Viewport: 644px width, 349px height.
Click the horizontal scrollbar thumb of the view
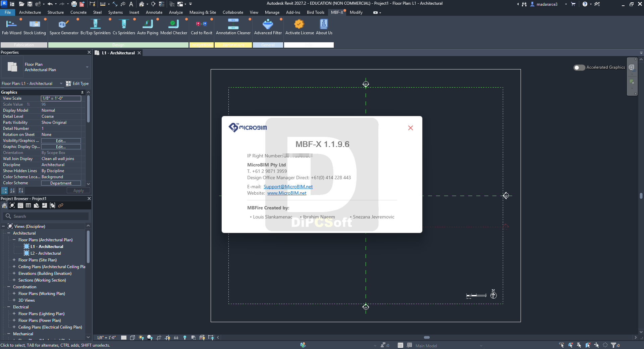[427, 338]
